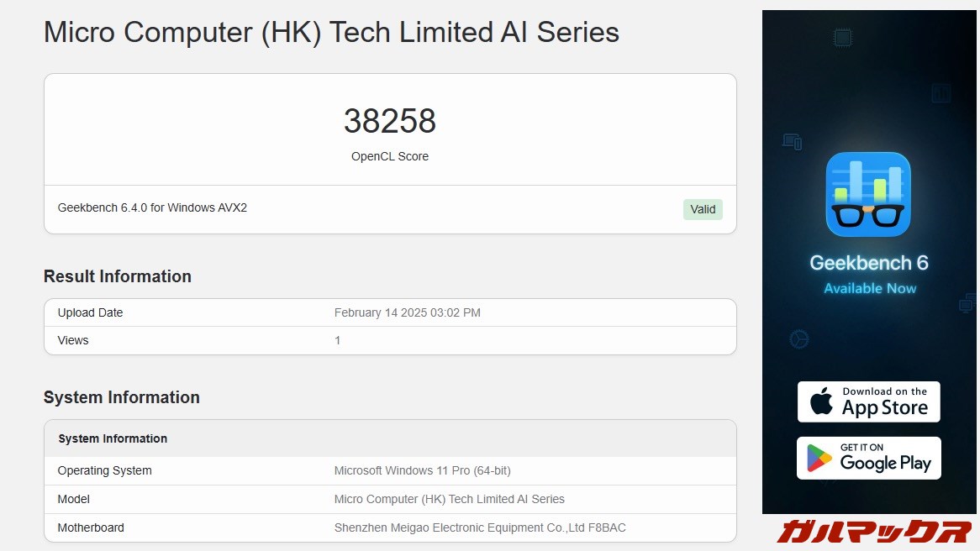Click the 38258 OpenCL score number
This screenshot has height=551, width=980.
pyautogui.click(x=389, y=122)
